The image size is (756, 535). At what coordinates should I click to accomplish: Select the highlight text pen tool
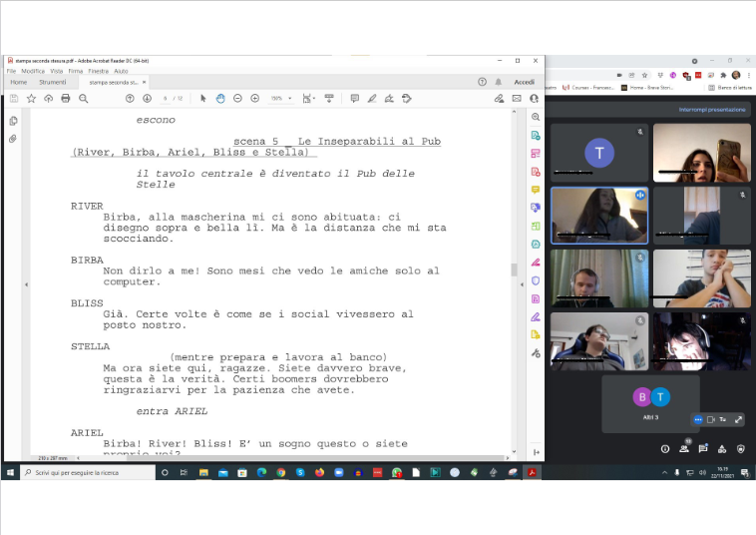pyautogui.click(x=372, y=98)
